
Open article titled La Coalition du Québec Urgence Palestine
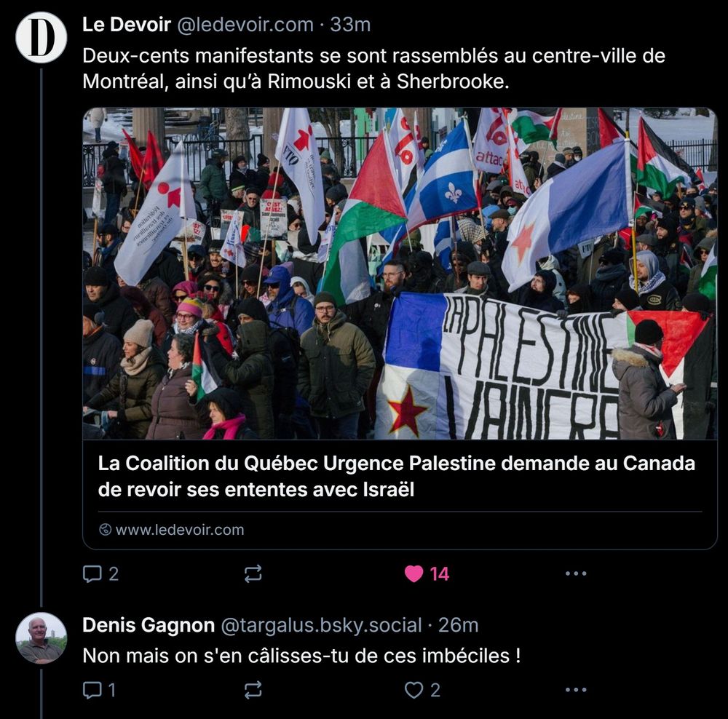pos(396,476)
